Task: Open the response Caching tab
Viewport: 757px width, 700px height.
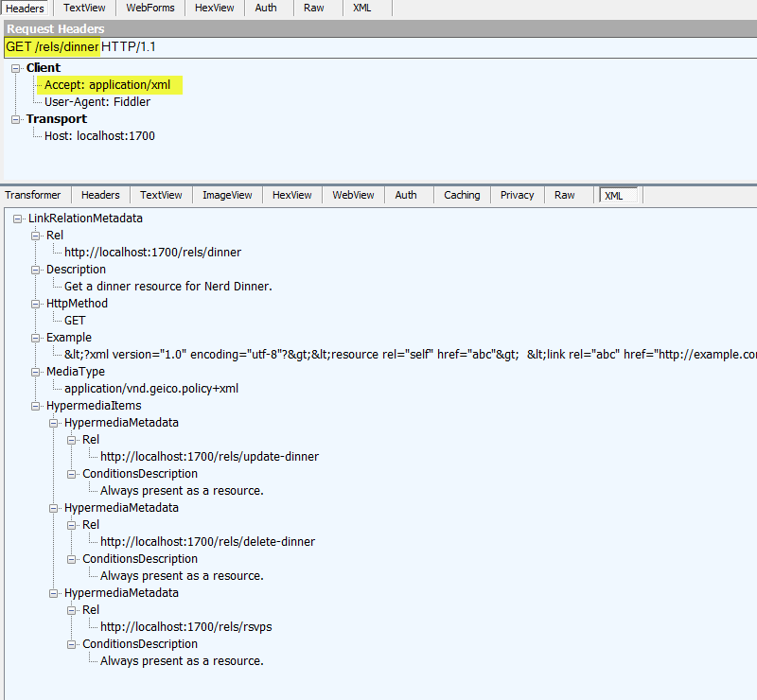Action: 462,195
